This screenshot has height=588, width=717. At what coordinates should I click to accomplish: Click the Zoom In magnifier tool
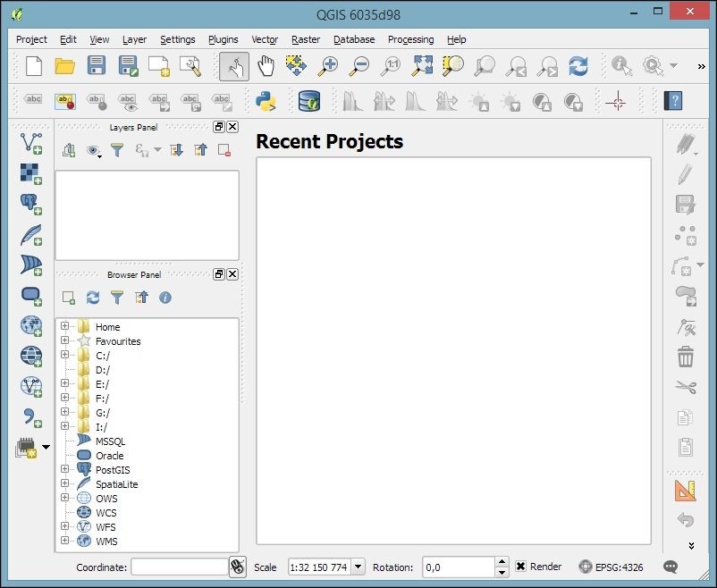328,66
